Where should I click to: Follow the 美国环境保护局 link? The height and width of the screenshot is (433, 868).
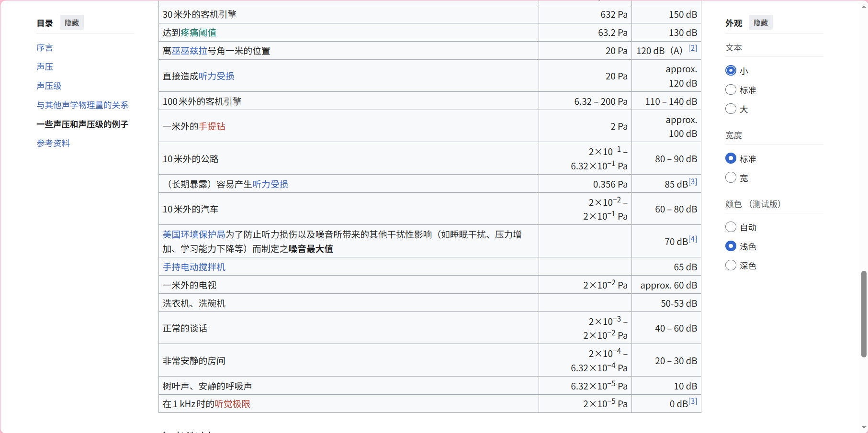point(194,234)
